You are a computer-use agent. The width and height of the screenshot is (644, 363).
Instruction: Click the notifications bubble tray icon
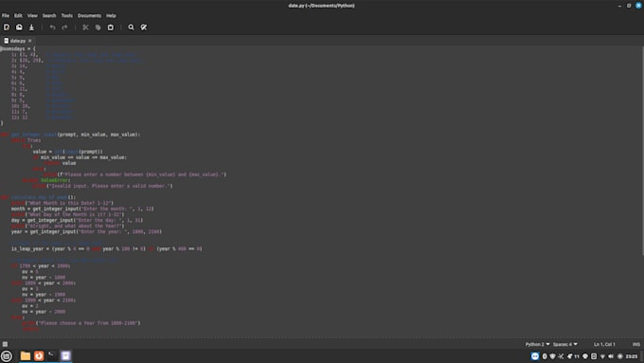585,356
